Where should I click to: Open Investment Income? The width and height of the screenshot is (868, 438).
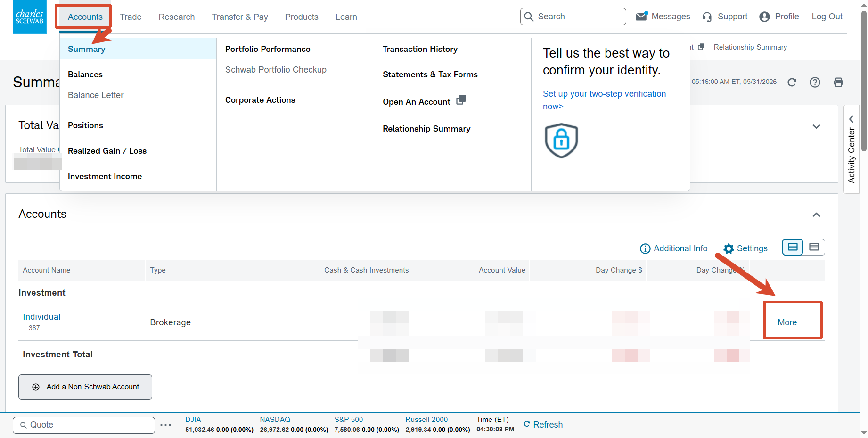point(105,176)
